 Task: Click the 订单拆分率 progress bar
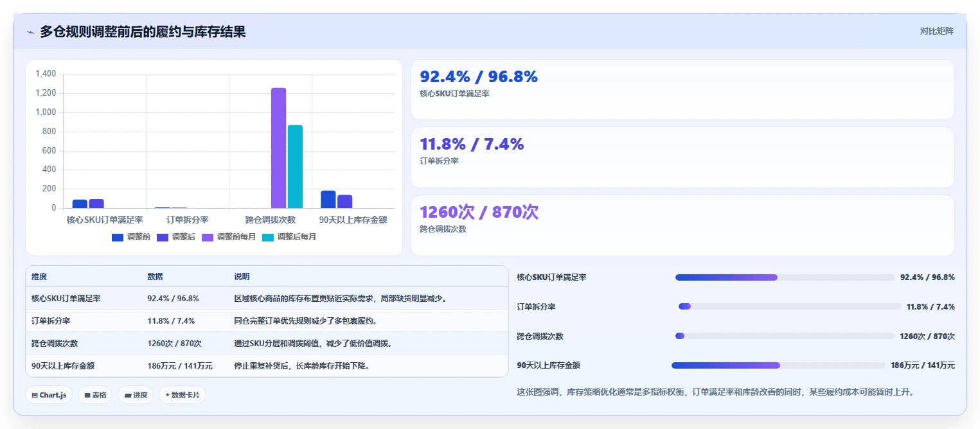790,307
